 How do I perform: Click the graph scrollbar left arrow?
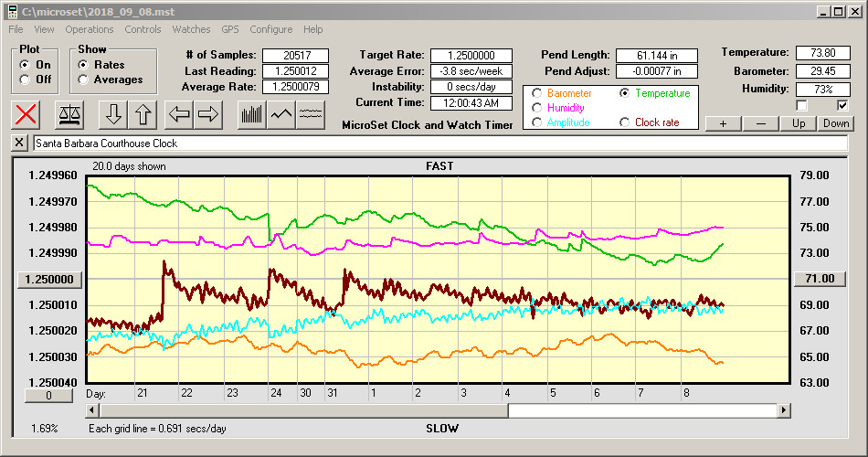[x=93, y=410]
